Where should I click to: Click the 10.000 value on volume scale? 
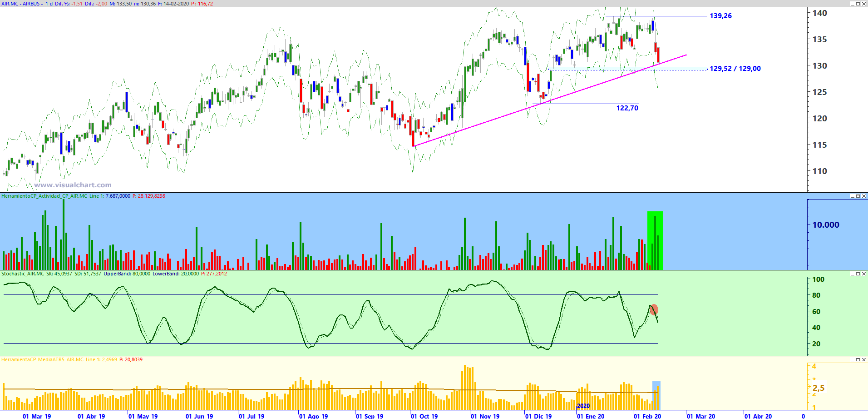click(826, 225)
